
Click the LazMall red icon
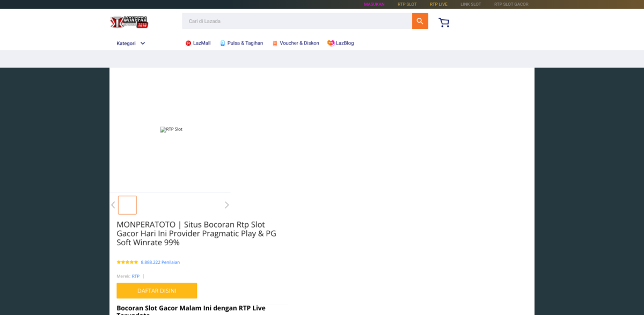tap(188, 43)
